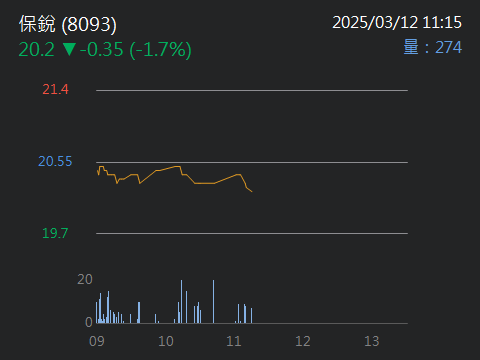
Task: Click the green down-triangle price change indicator
Action: pos(69,49)
